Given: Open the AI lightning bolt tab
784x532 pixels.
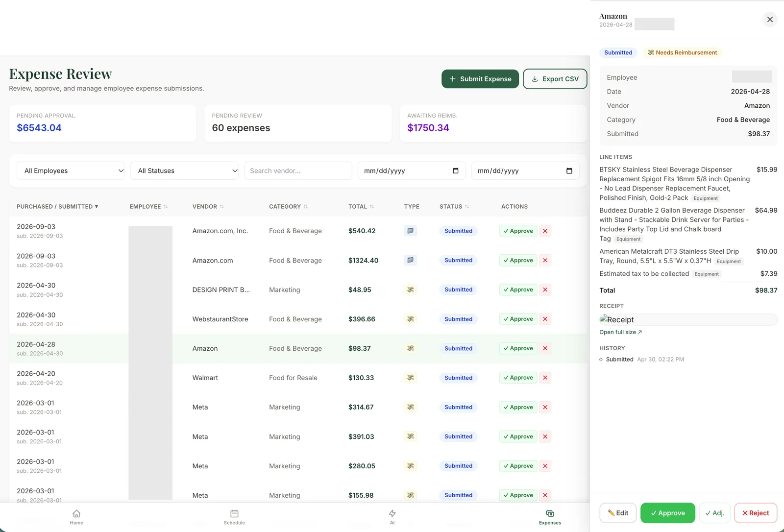Looking at the screenshot, I should 392,513.
